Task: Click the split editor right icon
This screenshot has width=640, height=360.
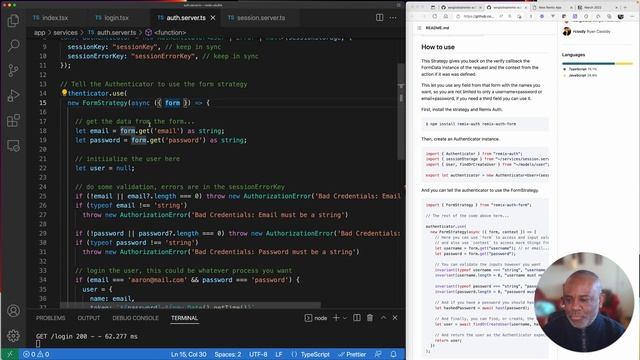Action: (x=380, y=18)
